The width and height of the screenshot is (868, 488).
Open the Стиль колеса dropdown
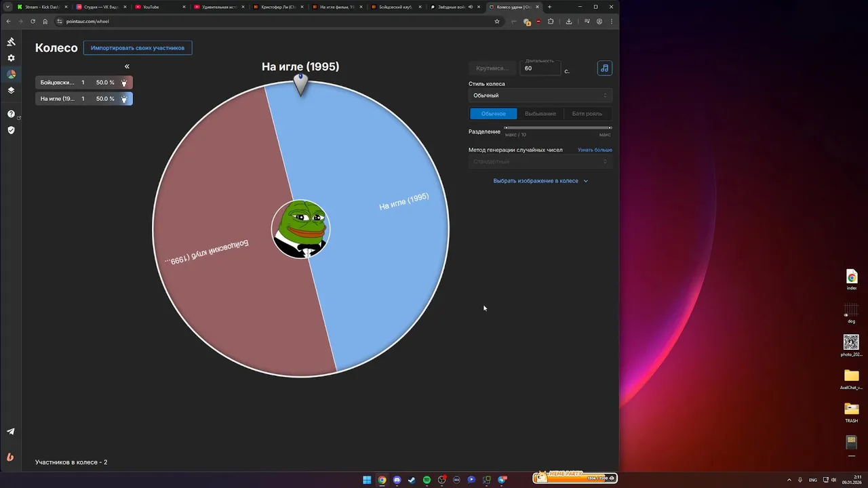[540, 96]
